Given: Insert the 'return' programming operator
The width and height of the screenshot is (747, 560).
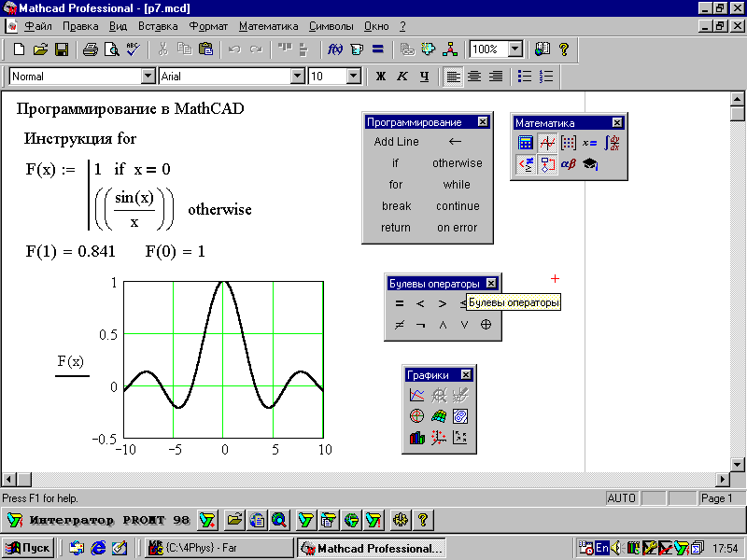Looking at the screenshot, I should [x=395, y=228].
